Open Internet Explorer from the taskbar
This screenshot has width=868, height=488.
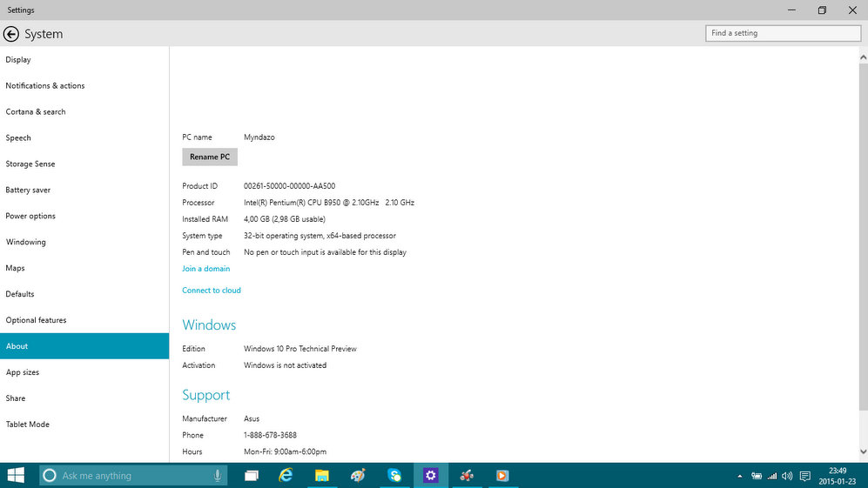click(x=286, y=476)
